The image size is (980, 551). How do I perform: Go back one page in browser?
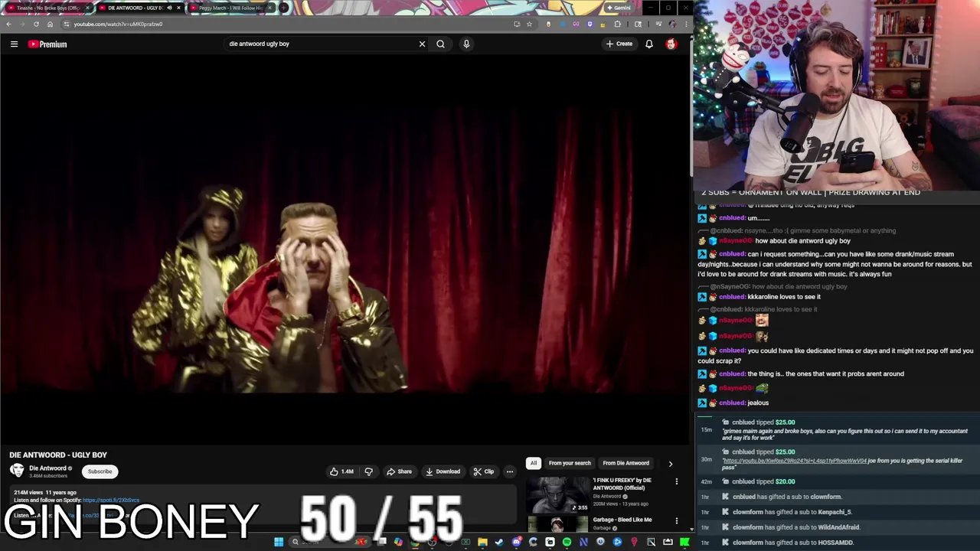coord(8,24)
